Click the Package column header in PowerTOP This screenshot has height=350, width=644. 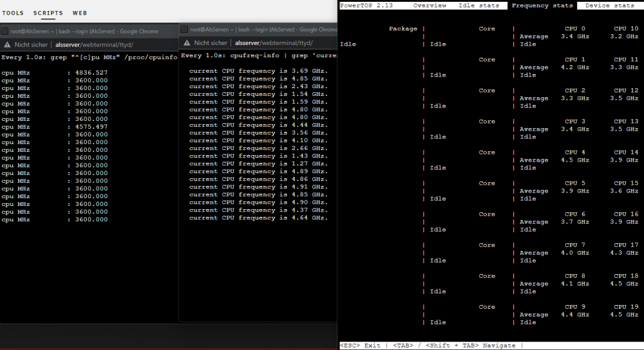click(403, 29)
